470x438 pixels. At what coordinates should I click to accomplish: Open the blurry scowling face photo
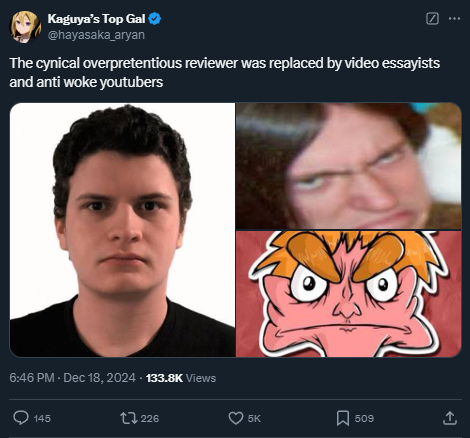click(349, 166)
